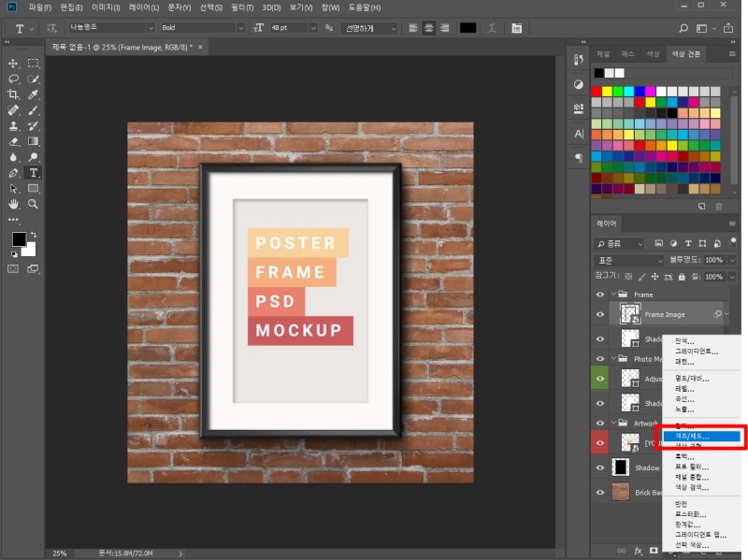Hide the Shadow layer with black thumbnail
Viewport: 748px width, 560px height.
600,467
